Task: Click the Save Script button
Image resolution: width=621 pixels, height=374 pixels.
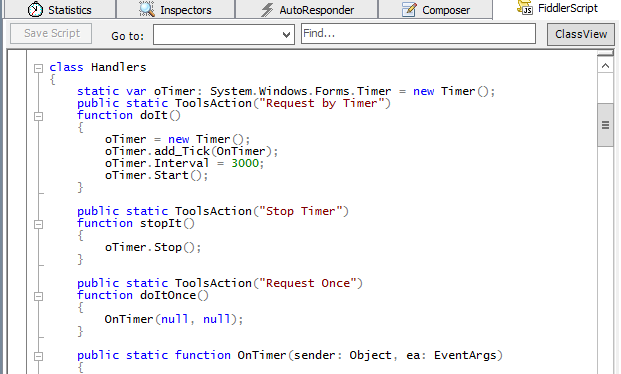Action: click(x=51, y=33)
